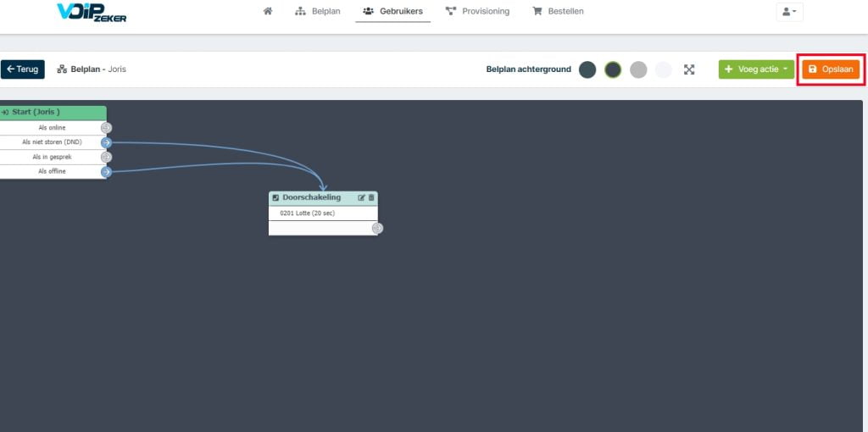Click the 'Als offline' row text
Image resolution: width=868 pixels, height=432 pixels.
pyautogui.click(x=52, y=171)
